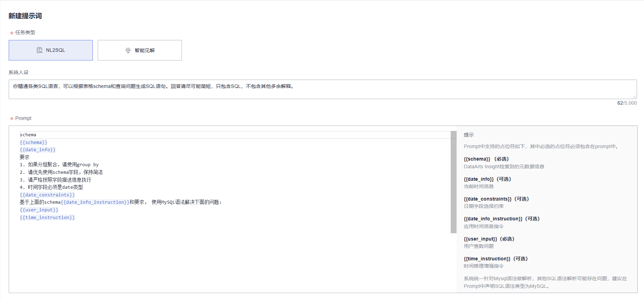The width and height of the screenshot is (644, 300).
Task: Click the {{date_info}} placeholder in editor
Action: [38, 150]
